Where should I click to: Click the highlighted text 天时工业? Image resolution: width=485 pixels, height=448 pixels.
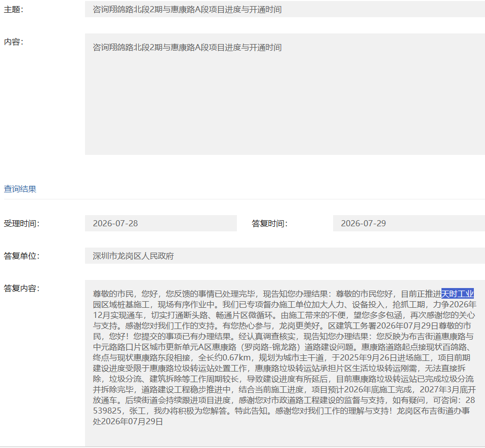click(458, 294)
